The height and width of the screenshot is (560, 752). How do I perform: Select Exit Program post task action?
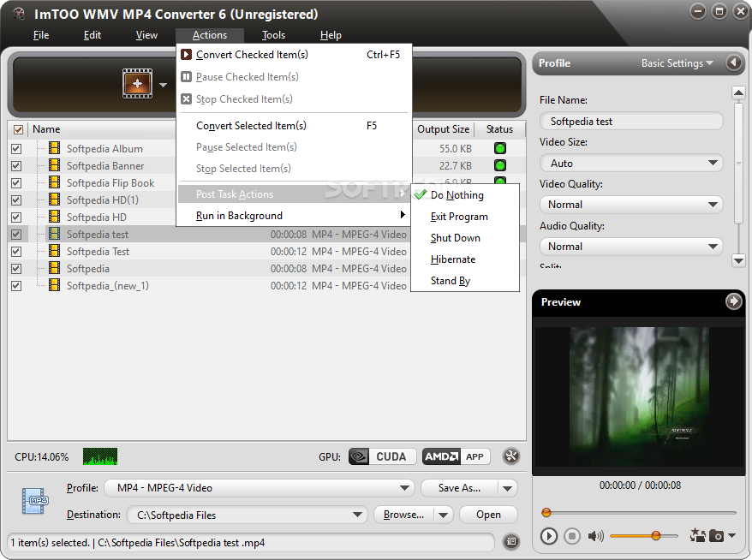point(465,217)
